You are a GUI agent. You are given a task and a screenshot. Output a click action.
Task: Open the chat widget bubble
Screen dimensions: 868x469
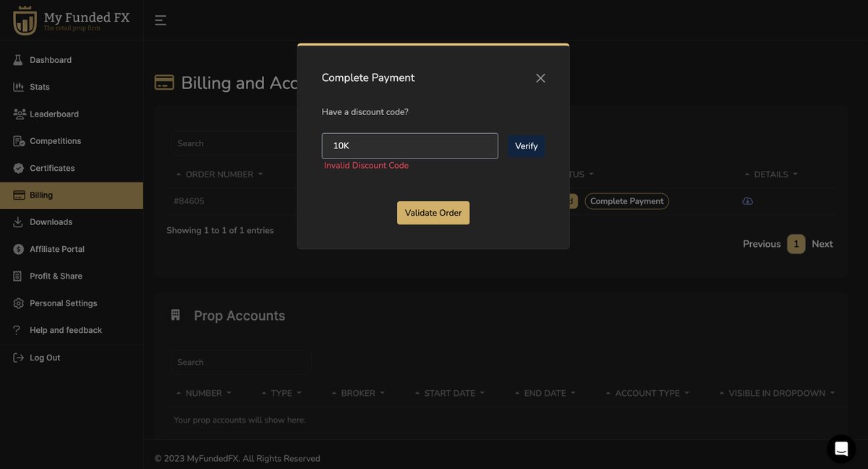pos(841,449)
